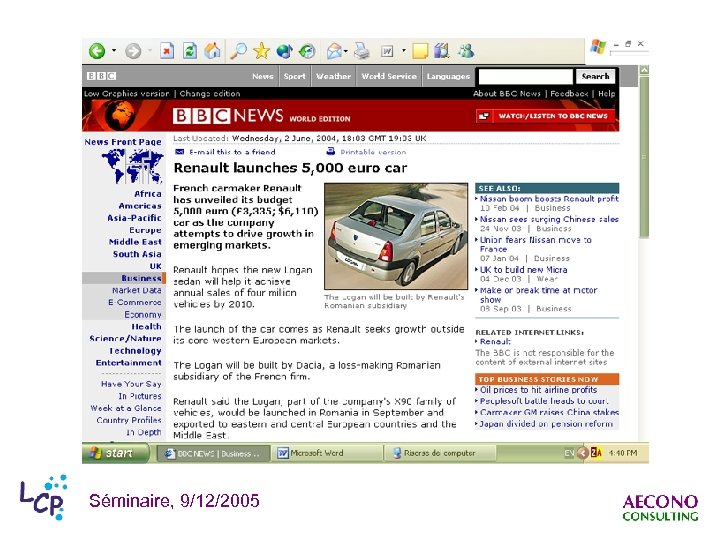720x540 pixels.
Task: Click the yellow Discuss note icon
Action: 420,51
